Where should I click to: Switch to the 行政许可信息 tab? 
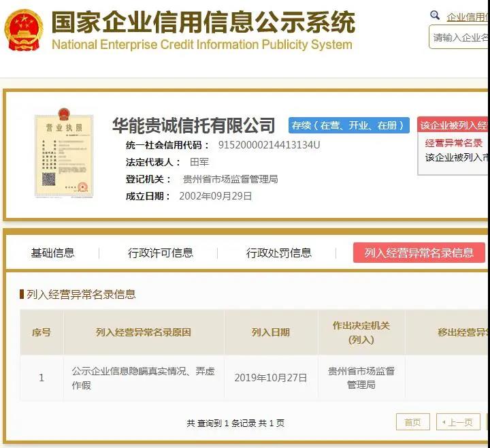(x=161, y=253)
